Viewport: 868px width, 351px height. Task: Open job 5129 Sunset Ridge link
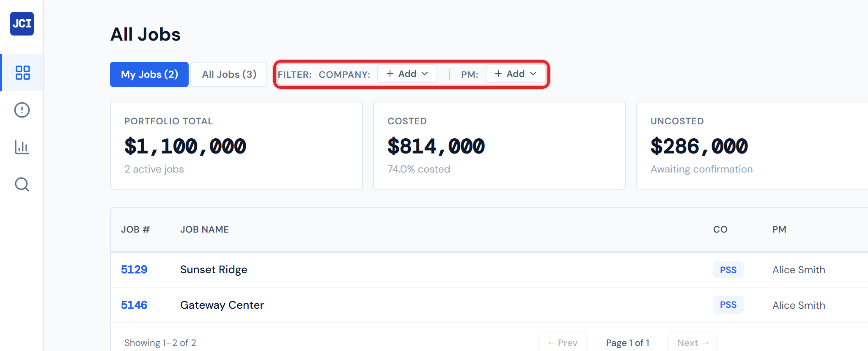click(x=134, y=269)
